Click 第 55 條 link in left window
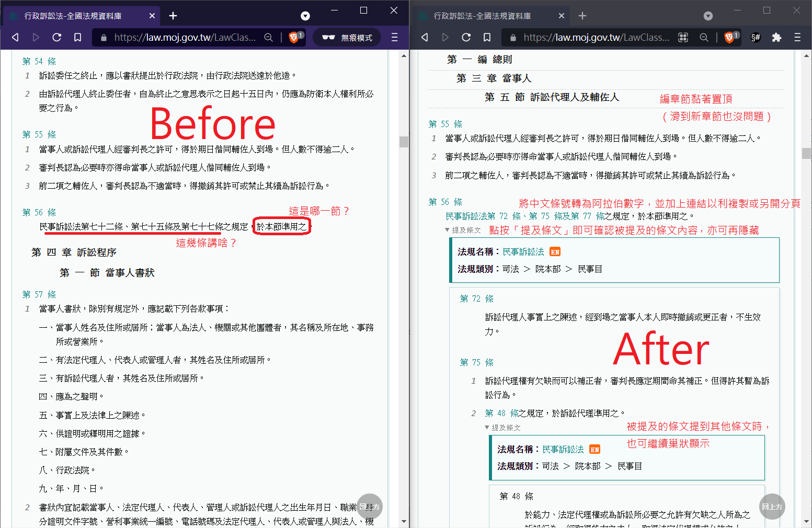812x528 pixels. [39, 135]
